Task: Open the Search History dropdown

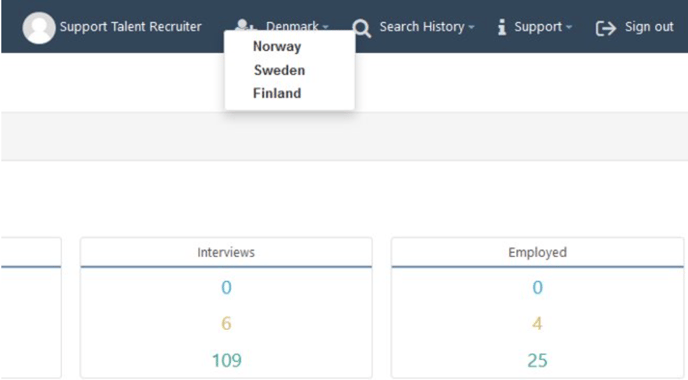Action: click(426, 27)
